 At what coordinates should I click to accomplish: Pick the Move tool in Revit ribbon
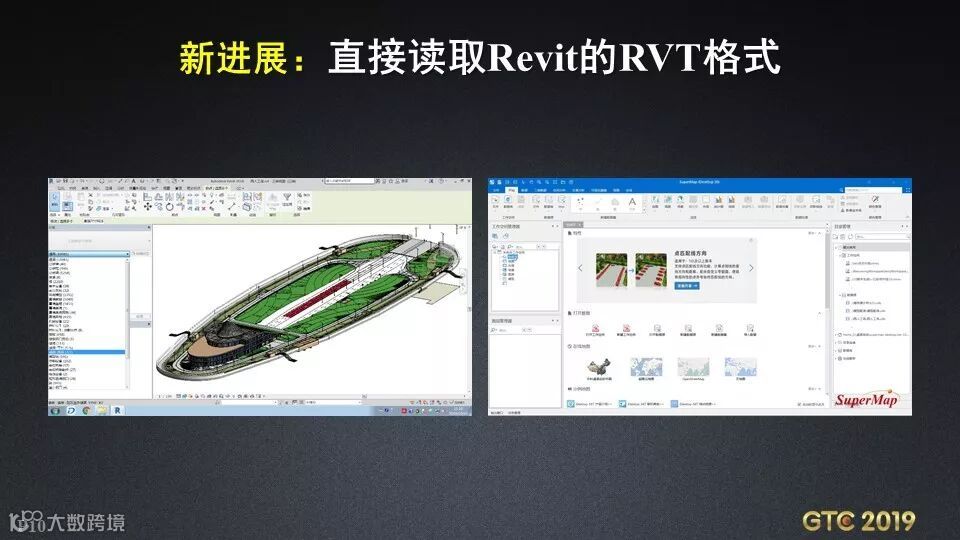(148, 206)
